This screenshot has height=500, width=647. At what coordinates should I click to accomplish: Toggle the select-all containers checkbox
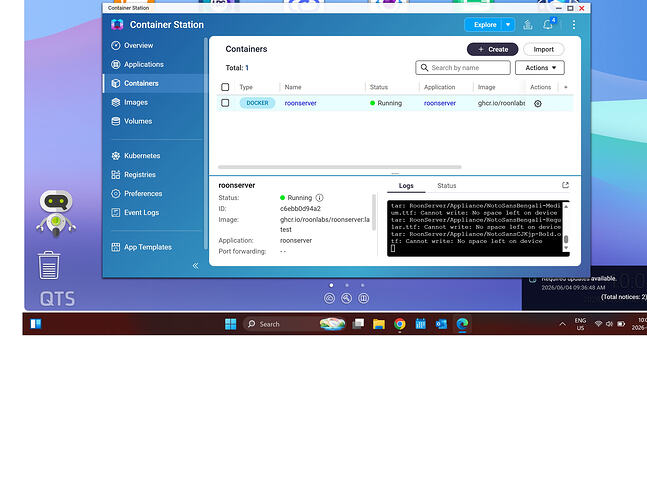tap(225, 87)
